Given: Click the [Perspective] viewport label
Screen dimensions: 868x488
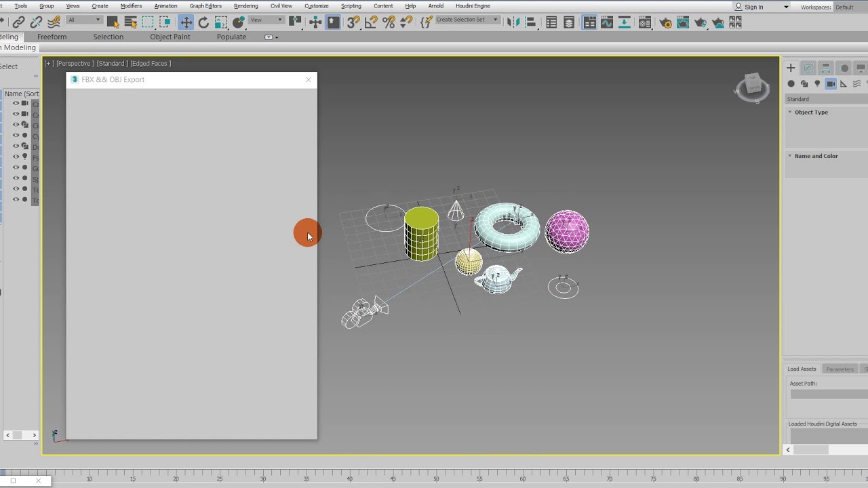Looking at the screenshot, I should (x=75, y=63).
